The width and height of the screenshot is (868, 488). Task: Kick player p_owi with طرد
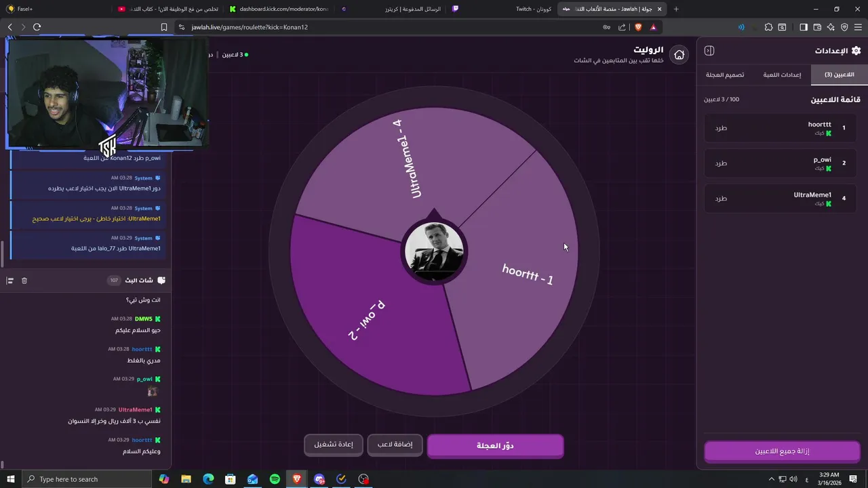click(721, 163)
